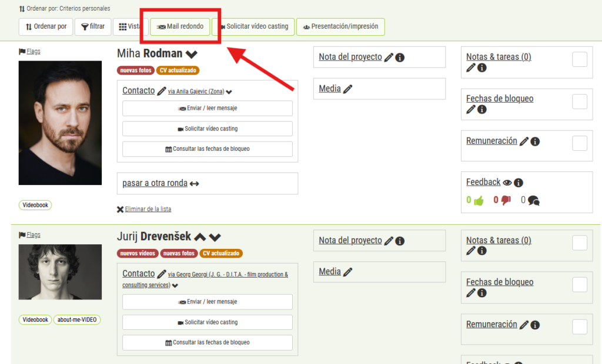This screenshot has width=602, height=364.
Task: Click Eliminar de la lista link
Action: point(148,209)
